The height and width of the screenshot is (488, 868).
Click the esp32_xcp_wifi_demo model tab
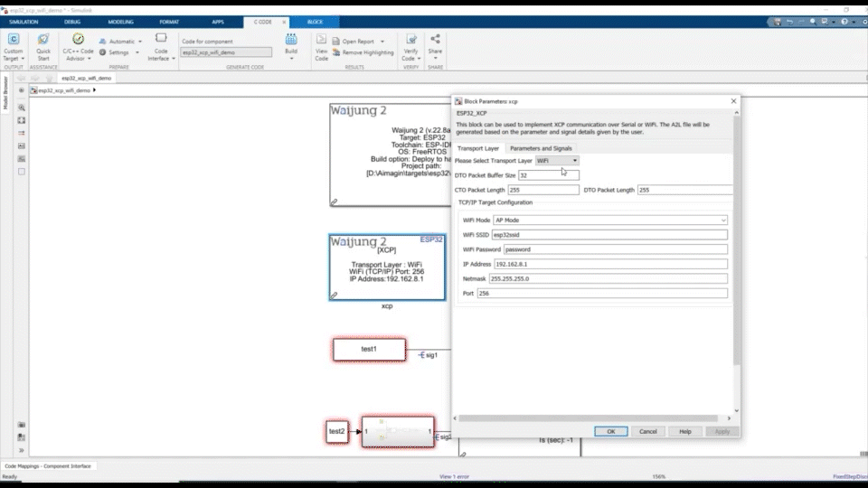pyautogui.click(x=87, y=79)
